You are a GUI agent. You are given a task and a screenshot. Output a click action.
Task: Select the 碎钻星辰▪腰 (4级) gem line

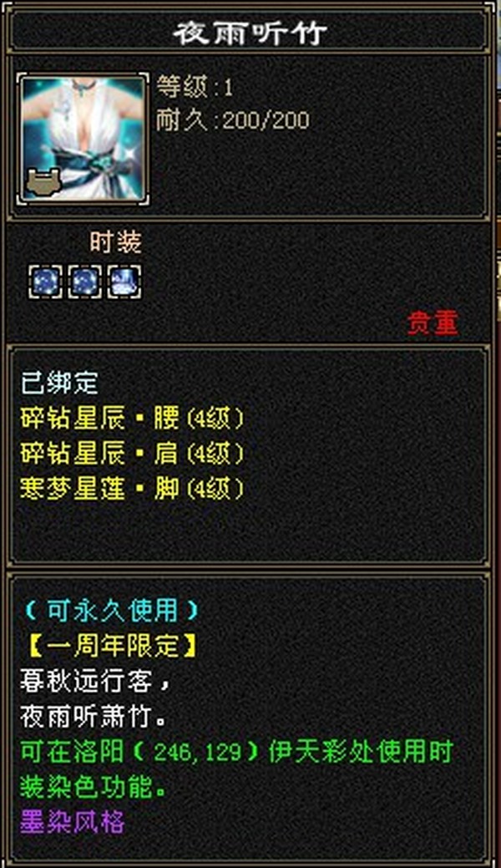click(132, 419)
